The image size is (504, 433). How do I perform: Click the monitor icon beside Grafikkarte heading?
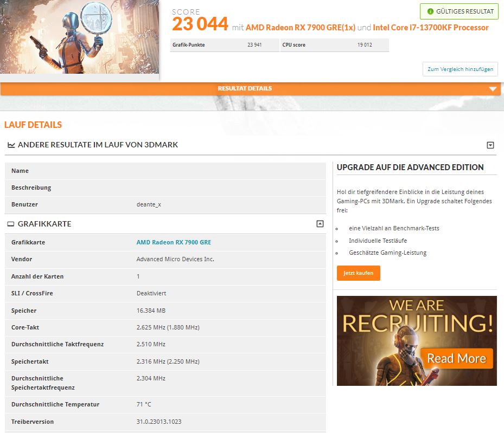(11, 224)
